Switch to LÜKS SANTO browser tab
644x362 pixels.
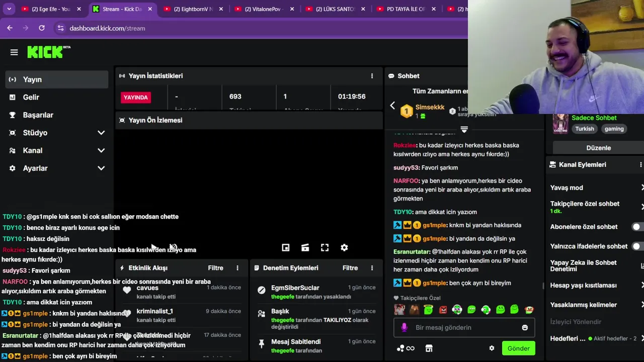tap(335, 9)
